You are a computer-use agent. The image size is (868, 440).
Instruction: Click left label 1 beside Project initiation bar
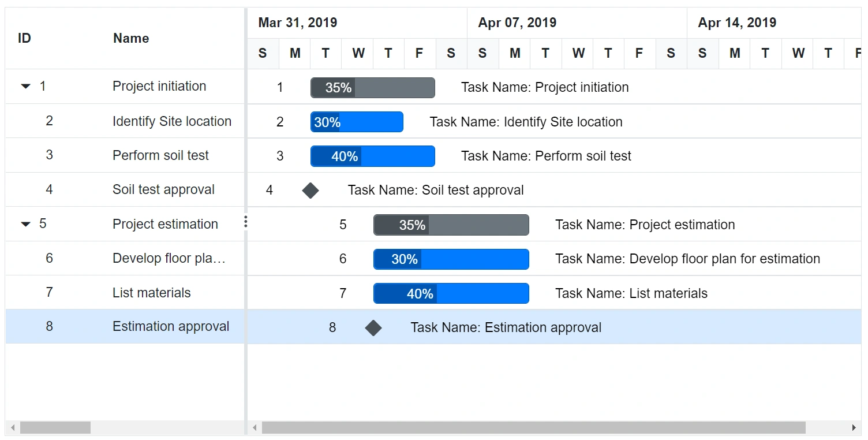280,88
